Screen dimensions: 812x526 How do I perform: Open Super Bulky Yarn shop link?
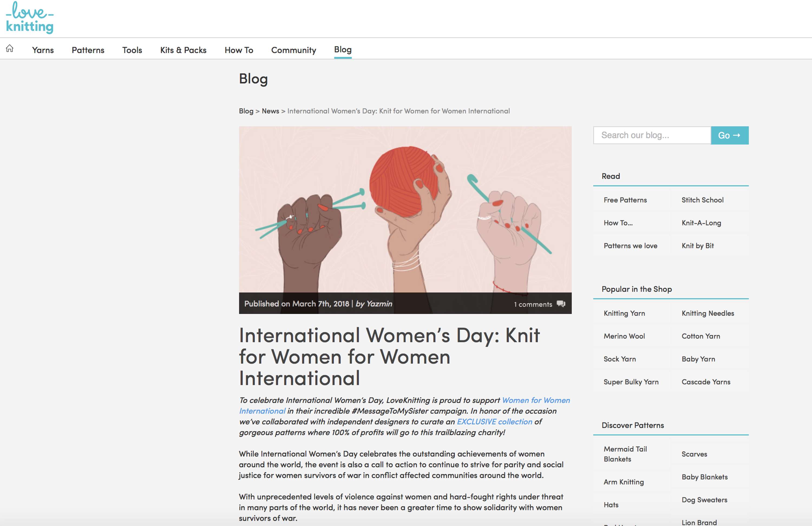(x=631, y=382)
